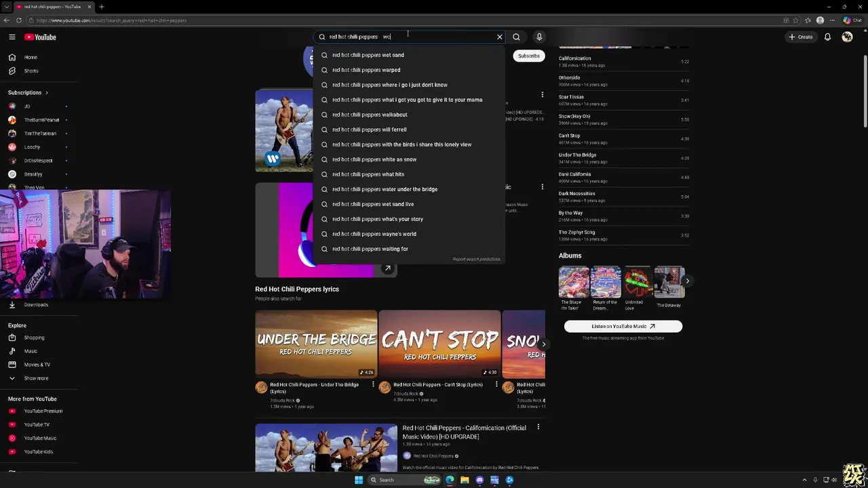Open Under The Bridge lyrics video thumbnail
The image size is (868, 488).
point(316,344)
